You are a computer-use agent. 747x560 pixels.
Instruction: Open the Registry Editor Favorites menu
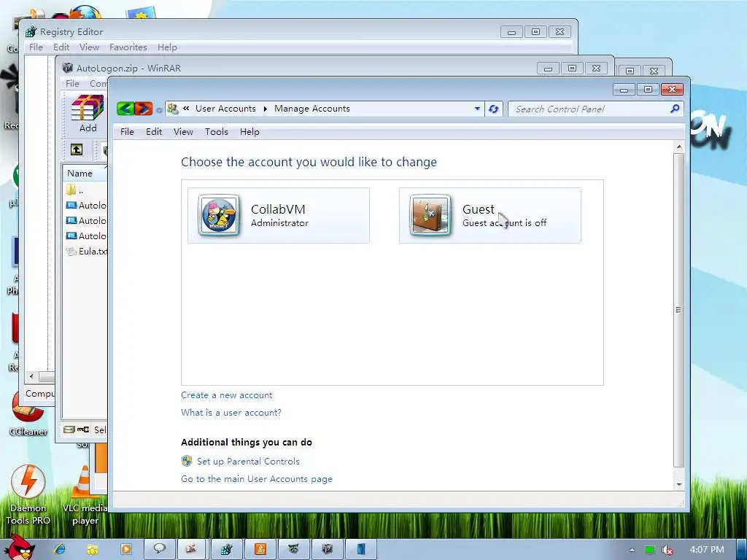[128, 47]
